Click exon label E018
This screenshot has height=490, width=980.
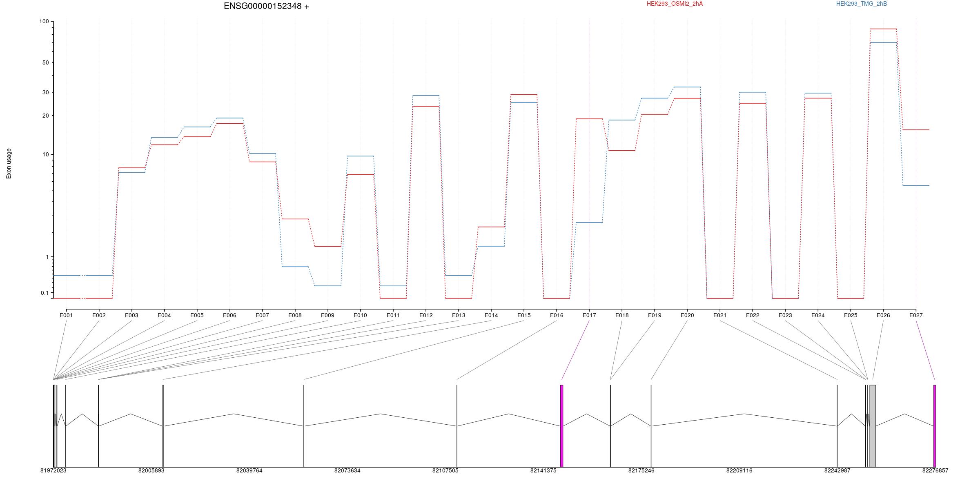coord(622,315)
